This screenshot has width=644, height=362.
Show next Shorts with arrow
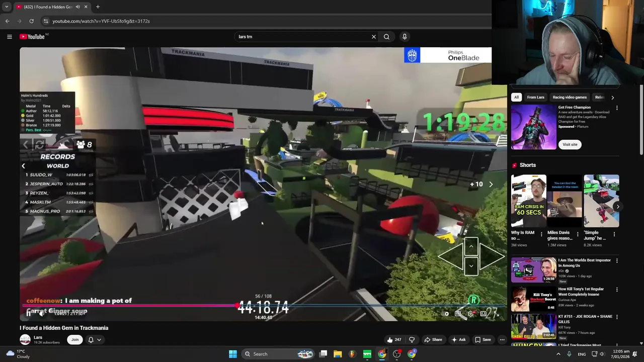pos(617,206)
